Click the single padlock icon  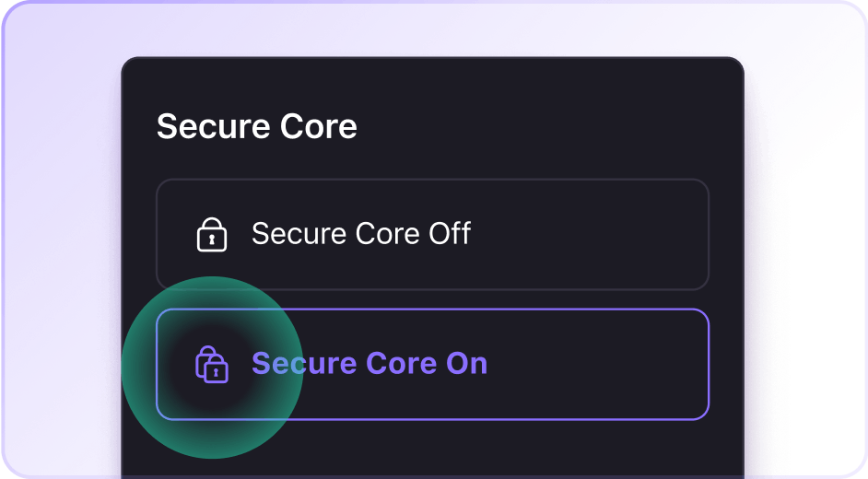(212, 235)
